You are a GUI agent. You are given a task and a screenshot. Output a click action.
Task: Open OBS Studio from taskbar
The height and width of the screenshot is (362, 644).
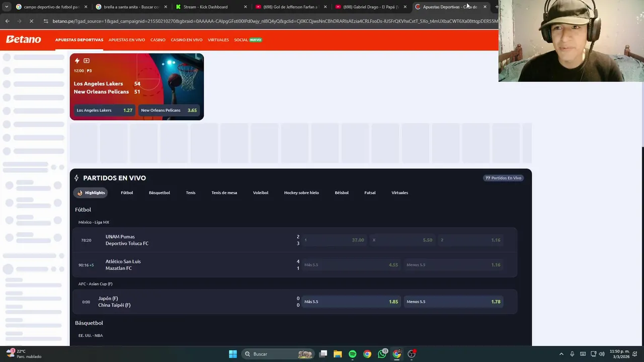tap(412, 354)
